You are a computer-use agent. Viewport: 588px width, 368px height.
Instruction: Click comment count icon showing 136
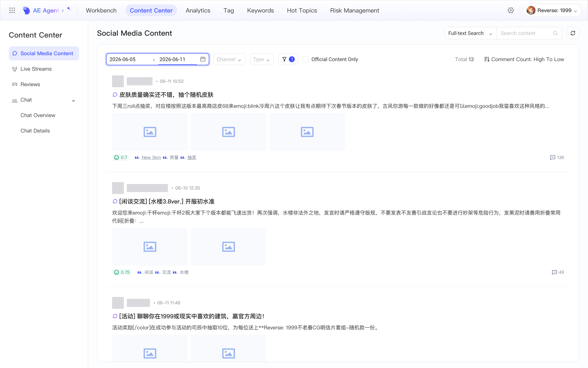tap(552, 158)
